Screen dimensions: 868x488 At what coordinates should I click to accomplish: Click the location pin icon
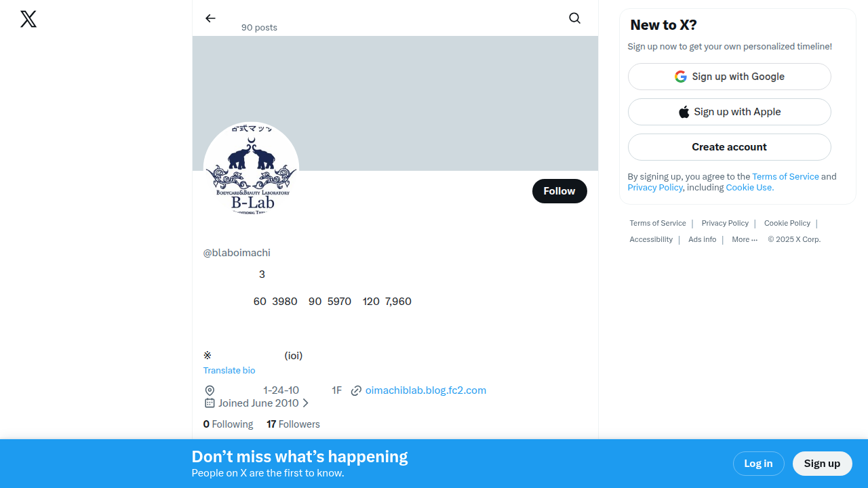(x=210, y=390)
